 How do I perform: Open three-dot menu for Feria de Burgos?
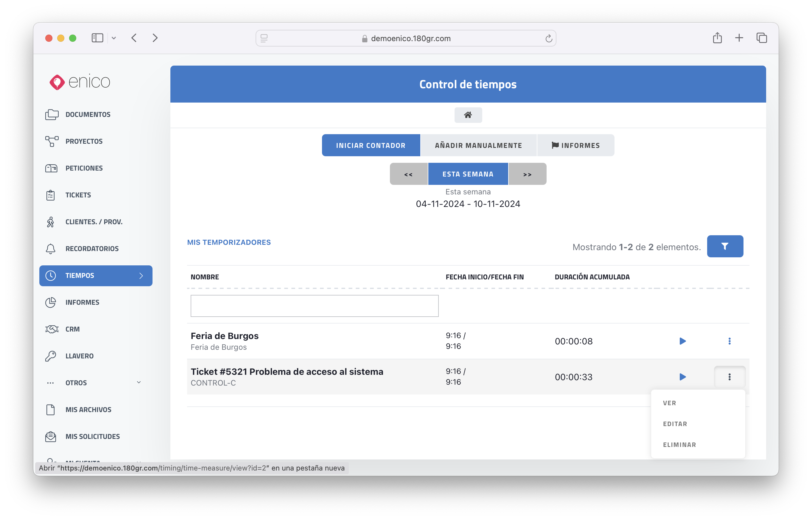pyautogui.click(x=729, y=341)
